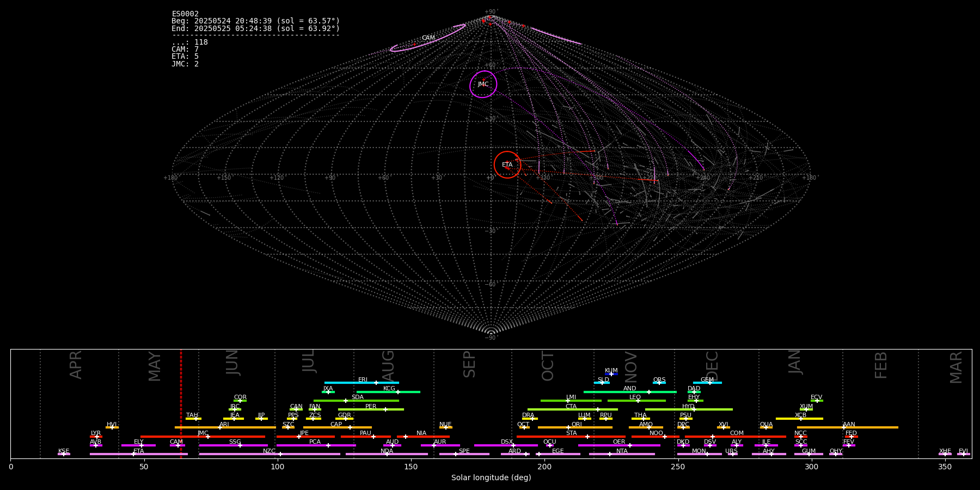Click the AUG month label

388,366
